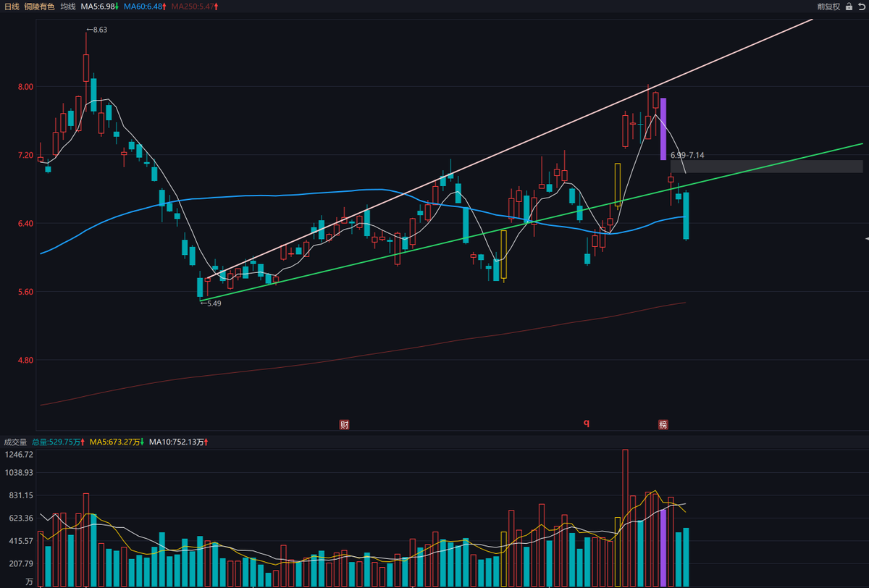Click the 6.99-7.14 gap range label

[x=687, y=155]
